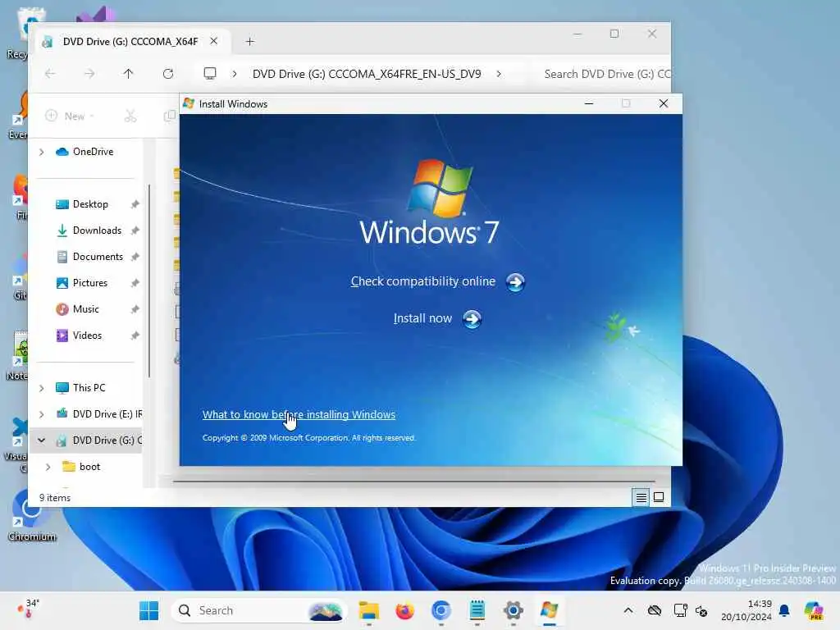The image size is (840, 630).
Task: Expand the chevron after DVD Drive path
Action: click(499, 74)
